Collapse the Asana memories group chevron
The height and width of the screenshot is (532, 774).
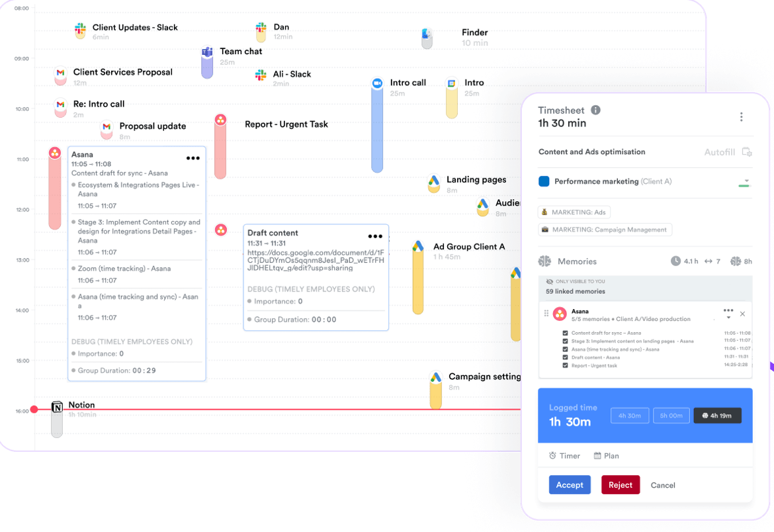[728, 317]
